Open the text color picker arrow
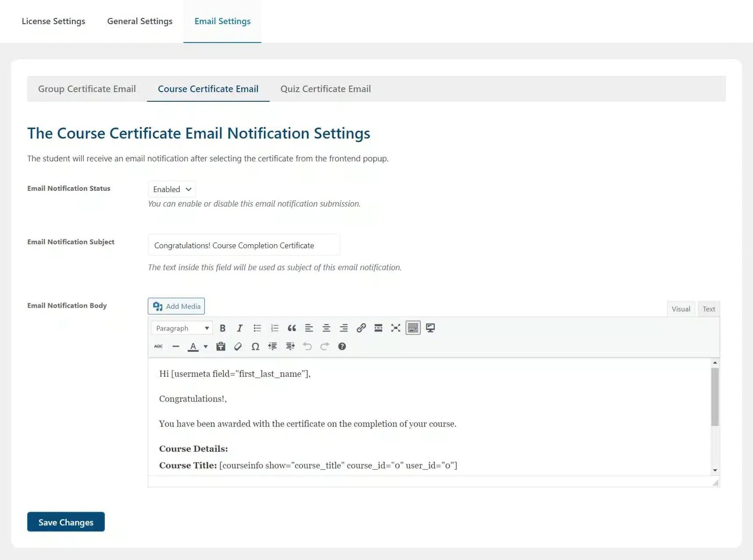 click(x=206, y=346)
